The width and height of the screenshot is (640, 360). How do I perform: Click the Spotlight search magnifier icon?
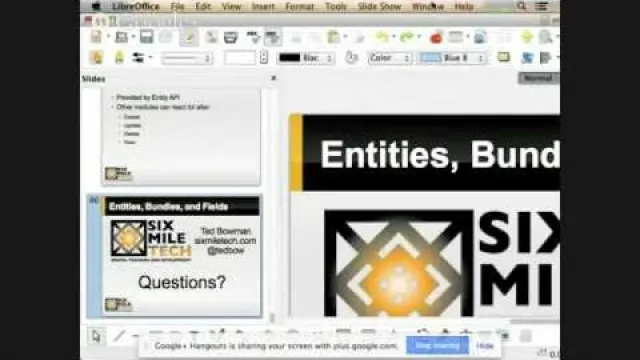(x=521, y=6)
